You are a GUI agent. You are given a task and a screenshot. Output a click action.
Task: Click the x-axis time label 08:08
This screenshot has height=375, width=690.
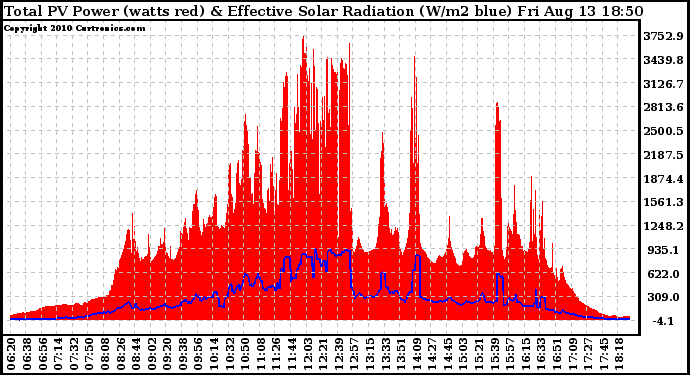[x=105, y=354]
